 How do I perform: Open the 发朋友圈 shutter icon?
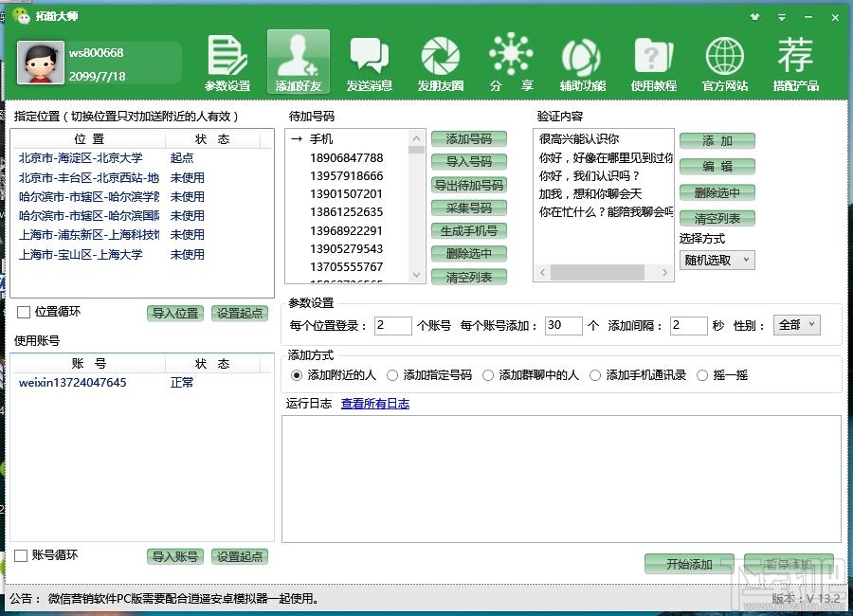tap(441, 62)
